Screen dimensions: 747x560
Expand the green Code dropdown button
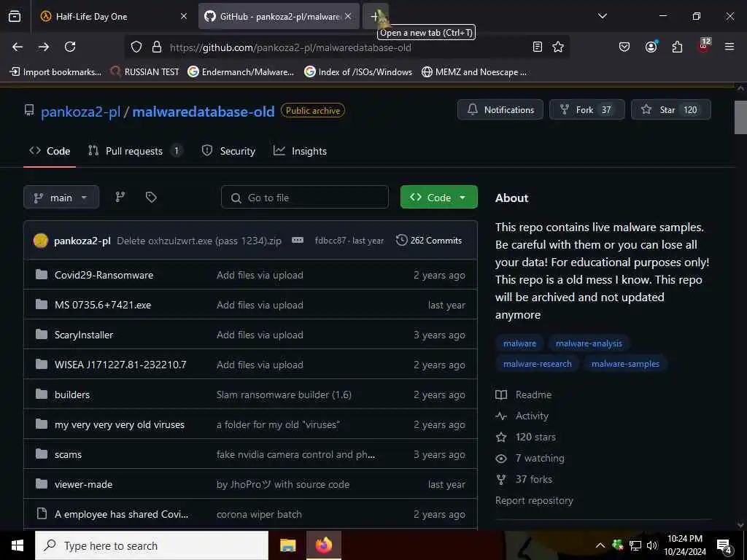(438, 197)
